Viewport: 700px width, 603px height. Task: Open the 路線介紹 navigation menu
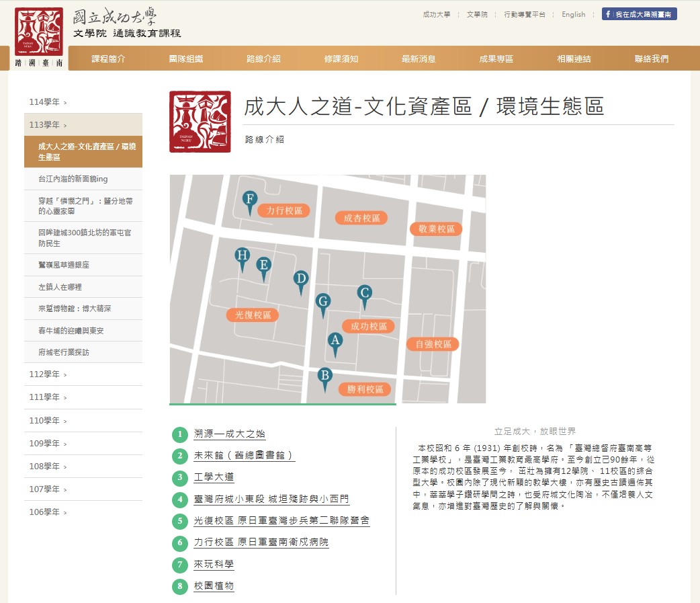point(263,58)
